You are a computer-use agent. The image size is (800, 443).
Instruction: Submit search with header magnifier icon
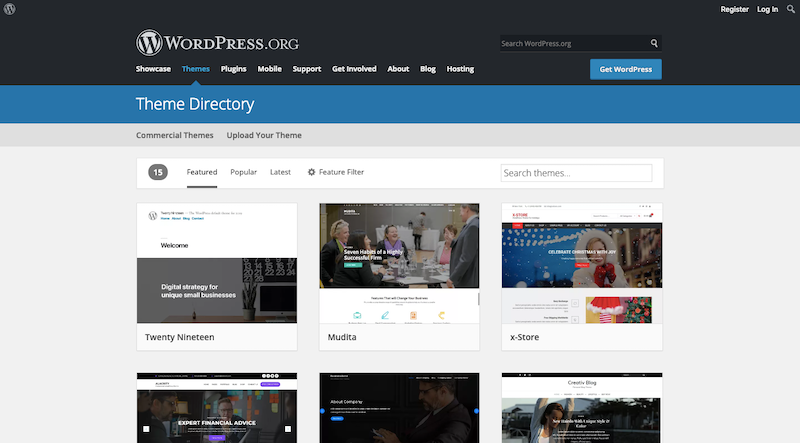click(x=654, y=43)
